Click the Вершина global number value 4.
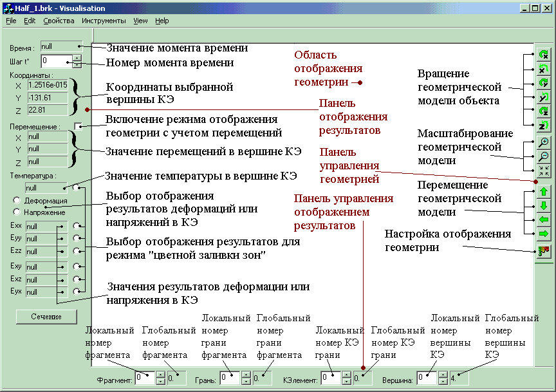Image resolution: width=556 pixels, height=392 pixels. (459, 378)
